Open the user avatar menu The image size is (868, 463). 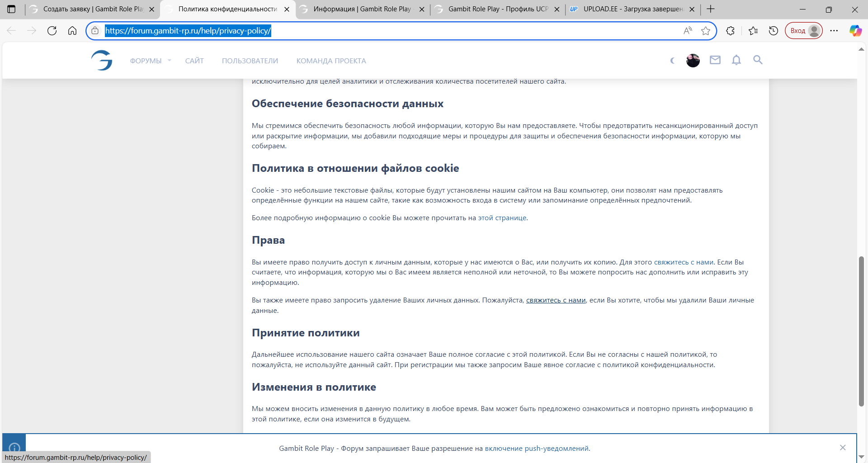point(693,61)
